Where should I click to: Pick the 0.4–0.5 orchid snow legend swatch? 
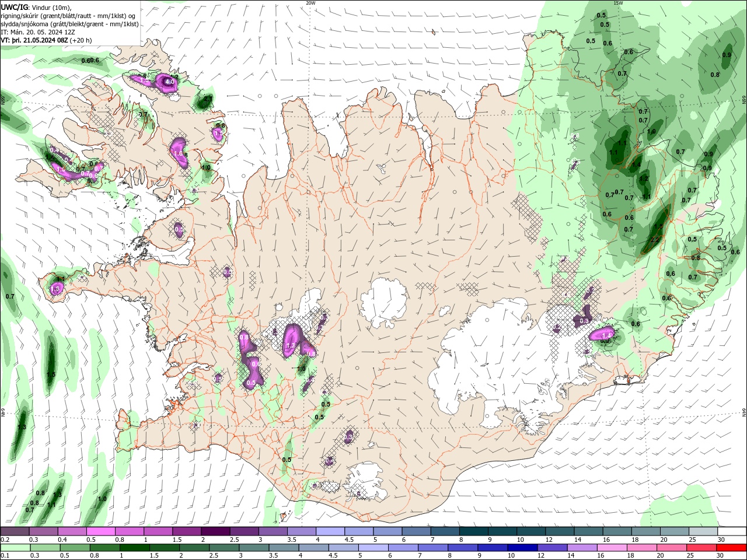[72, 531]
